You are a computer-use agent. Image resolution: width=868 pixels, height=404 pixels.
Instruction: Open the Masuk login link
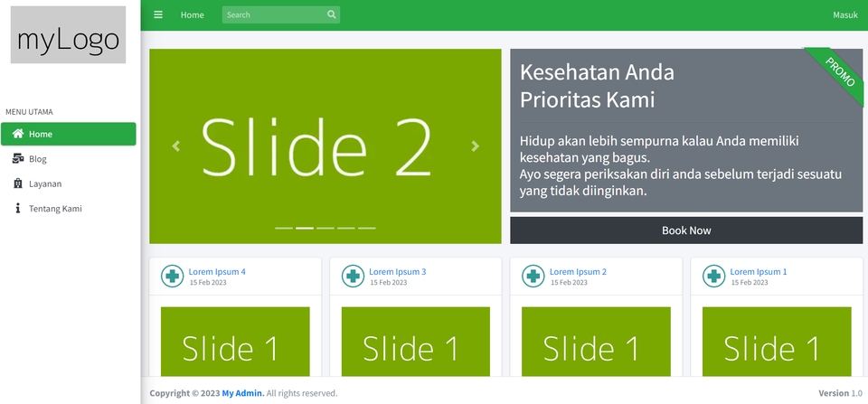pos(845,15)
